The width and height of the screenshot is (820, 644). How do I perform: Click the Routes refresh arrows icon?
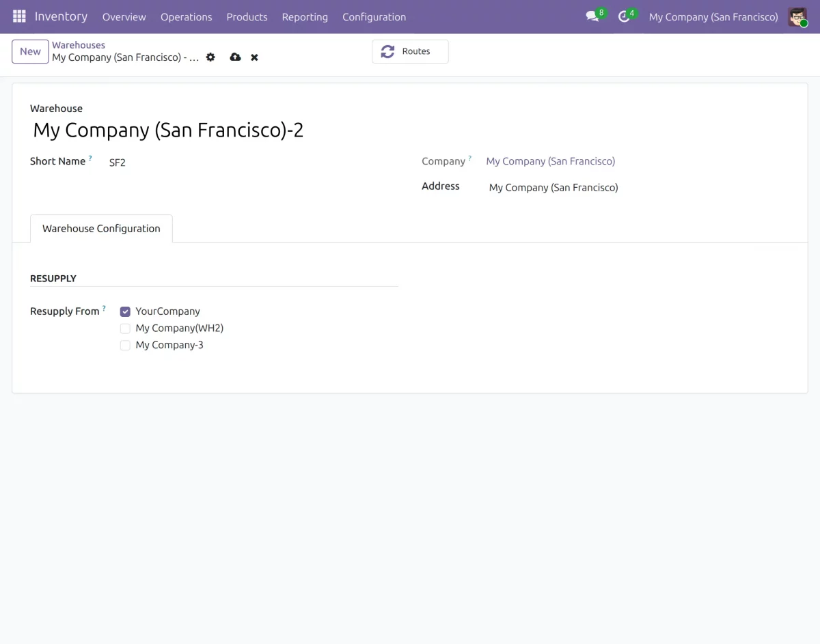point(388,51)
